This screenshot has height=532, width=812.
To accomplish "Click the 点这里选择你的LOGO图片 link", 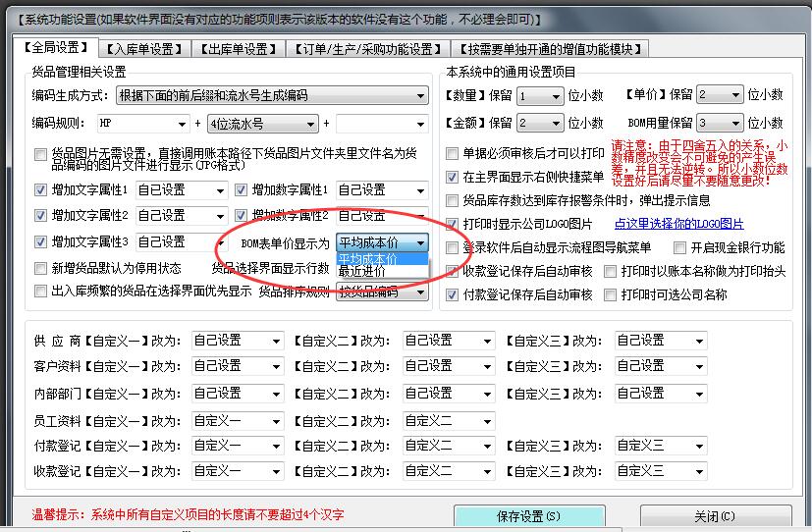I will tap(678, 225).
